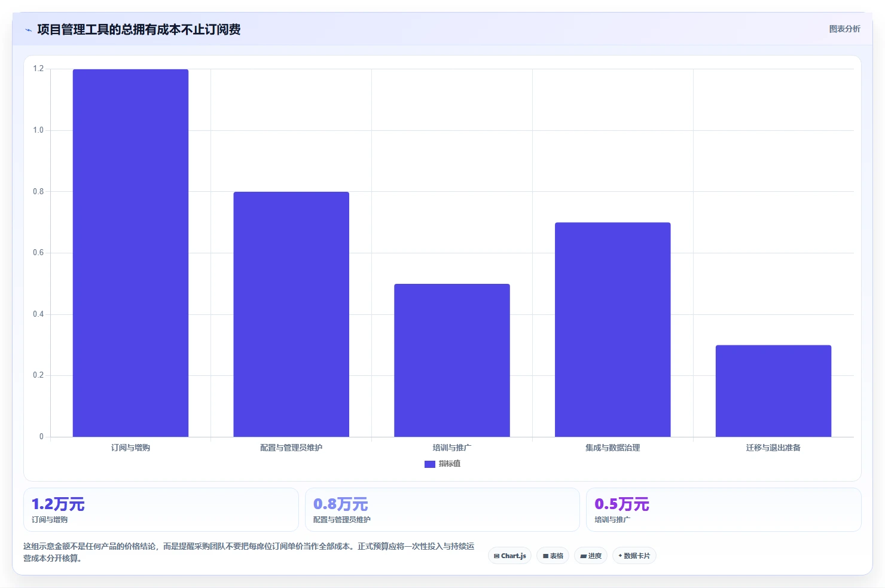The height and width of the screenshot is (588, 885).
Task: Click the 订阅与增购 bar in chart
Action: coord(130,253)
